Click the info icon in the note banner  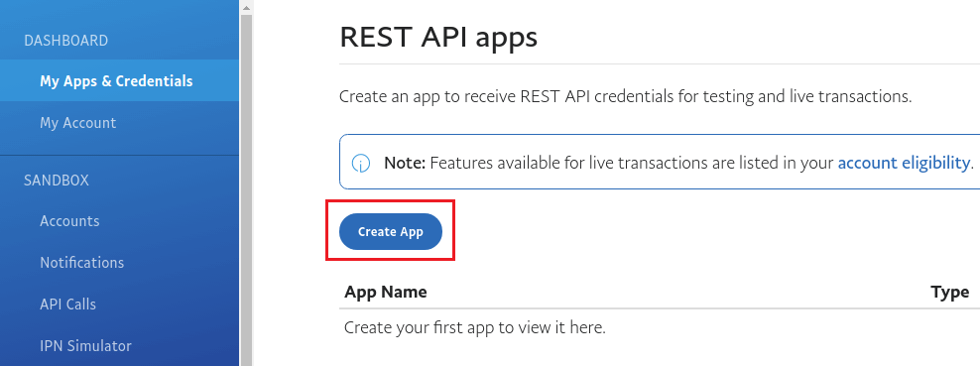point(361,164)
